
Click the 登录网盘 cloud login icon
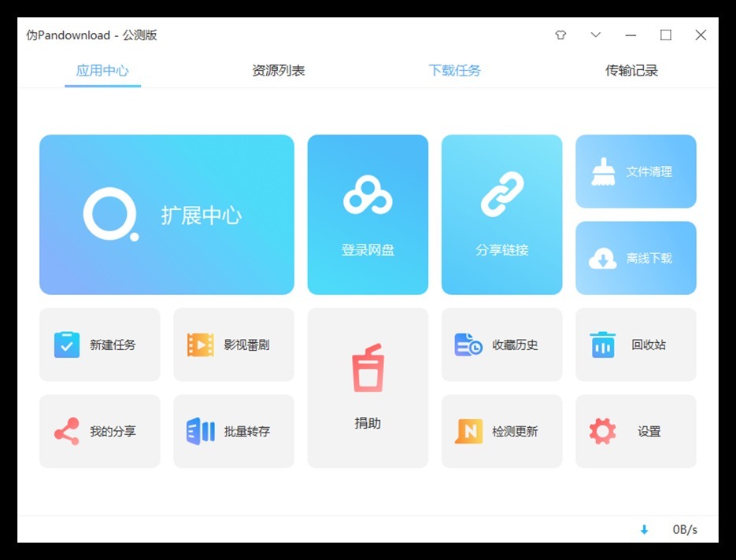[368, 195]
